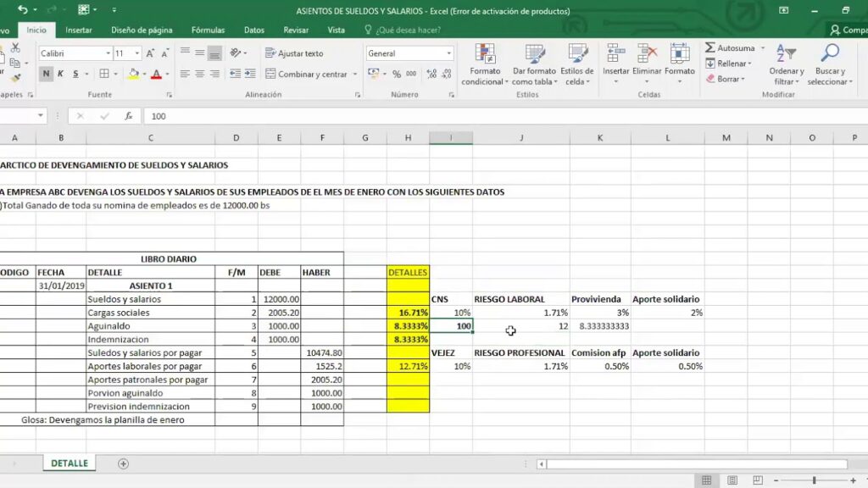Apply the fill color bucket
This screenshot has width=868, height=488.
point(133,74)
